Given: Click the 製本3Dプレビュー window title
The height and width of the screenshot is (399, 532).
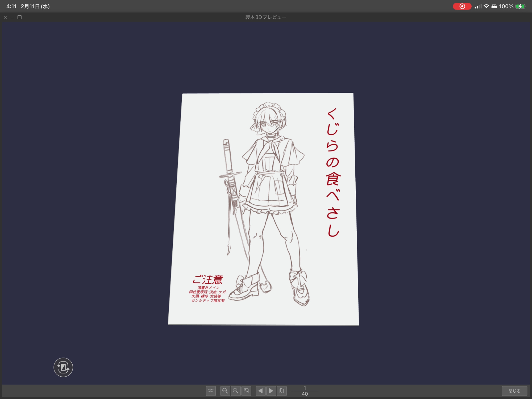Looking at the screenshot, I should [x=265, y=17].
